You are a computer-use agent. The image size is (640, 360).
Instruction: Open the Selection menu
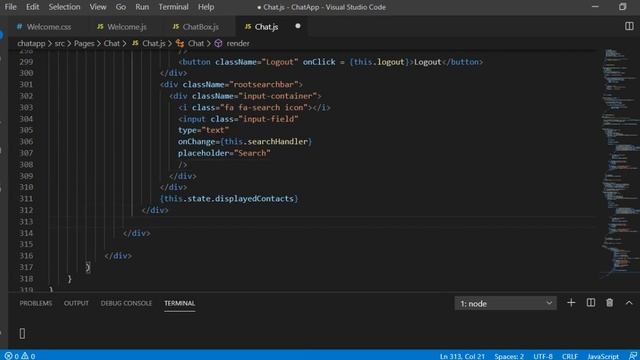pos(64,7)
